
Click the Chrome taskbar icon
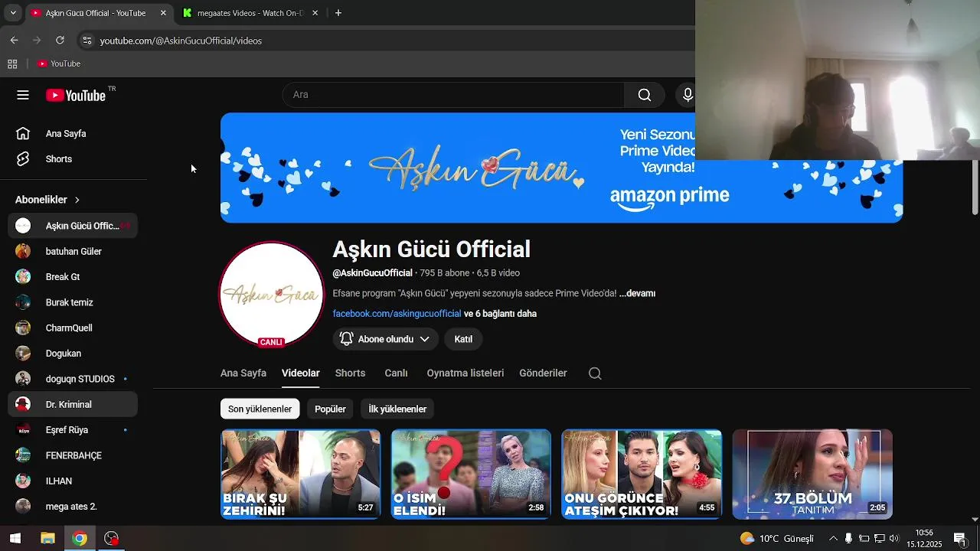click(80, 539)
